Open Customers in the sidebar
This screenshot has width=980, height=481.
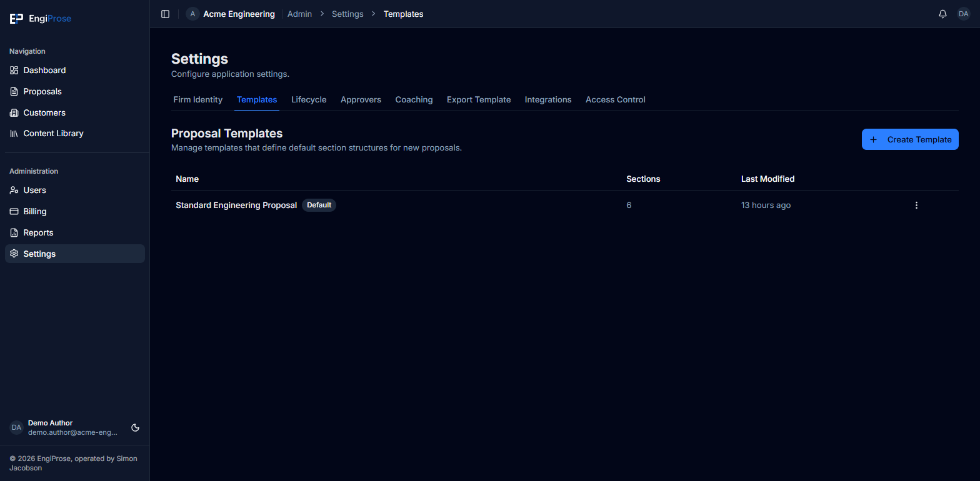coord(75,112)
